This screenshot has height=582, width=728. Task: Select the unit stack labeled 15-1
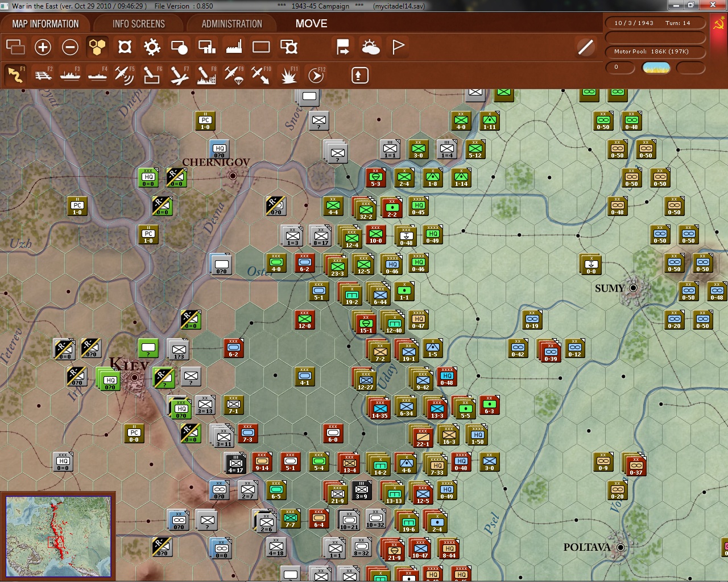coord(366,322)
